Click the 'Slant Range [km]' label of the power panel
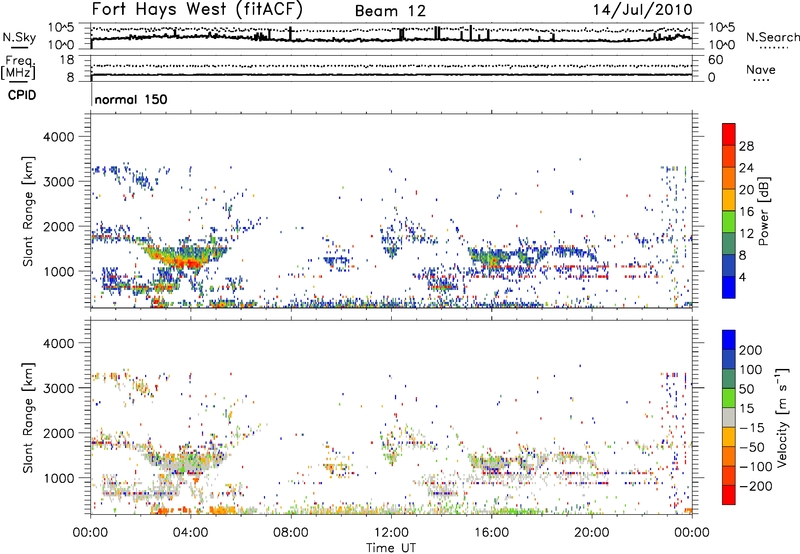800x554 pixels. pyautogui.click(x=28, y=211)
